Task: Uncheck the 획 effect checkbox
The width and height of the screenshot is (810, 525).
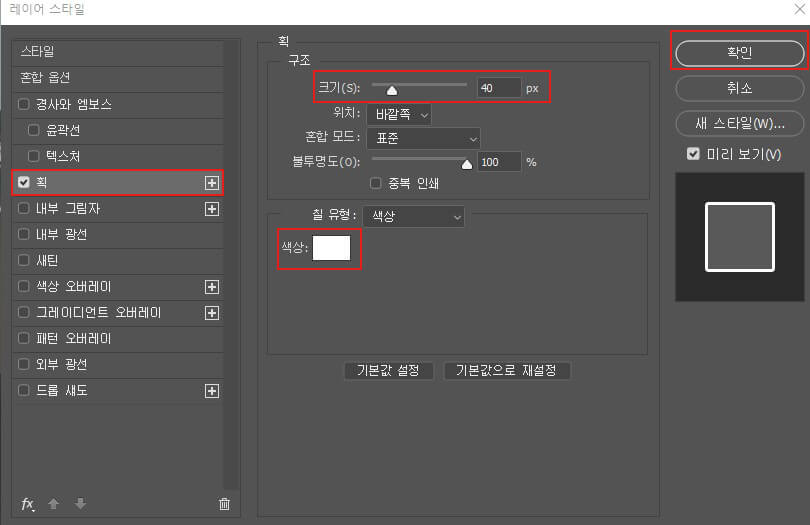Action: point(23,182)
